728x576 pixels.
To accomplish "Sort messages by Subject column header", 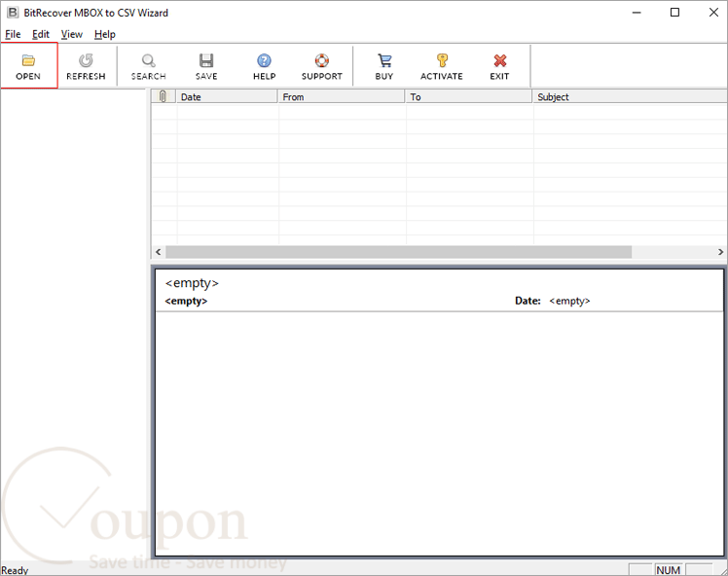I will point(630,96).
